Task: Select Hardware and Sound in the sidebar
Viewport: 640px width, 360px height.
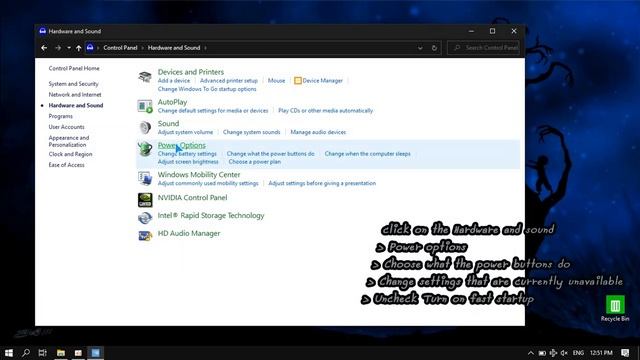Action: click(x=76, y=105)
